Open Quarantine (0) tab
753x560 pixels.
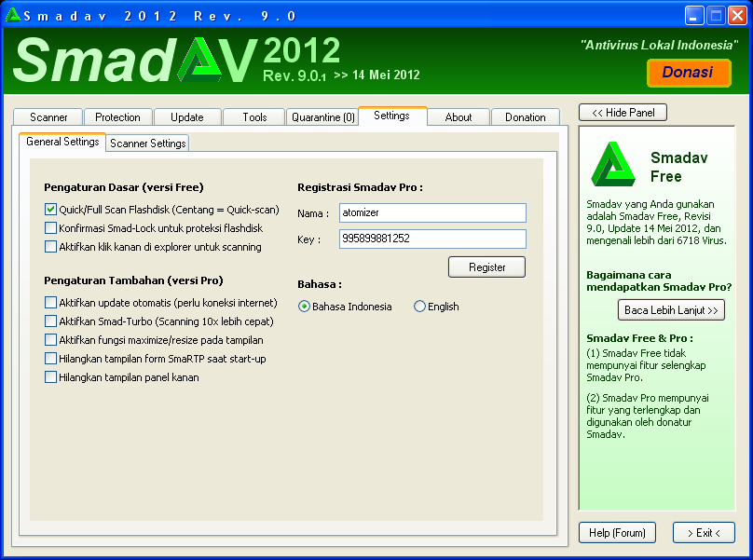coord(323,117)
